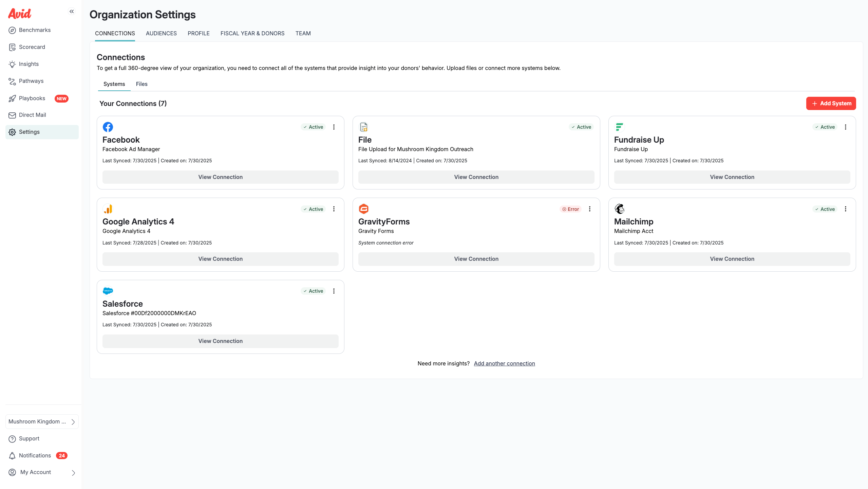868x489 pixels.
Task: Click the File upload document icon
Action: pos(364,127)
